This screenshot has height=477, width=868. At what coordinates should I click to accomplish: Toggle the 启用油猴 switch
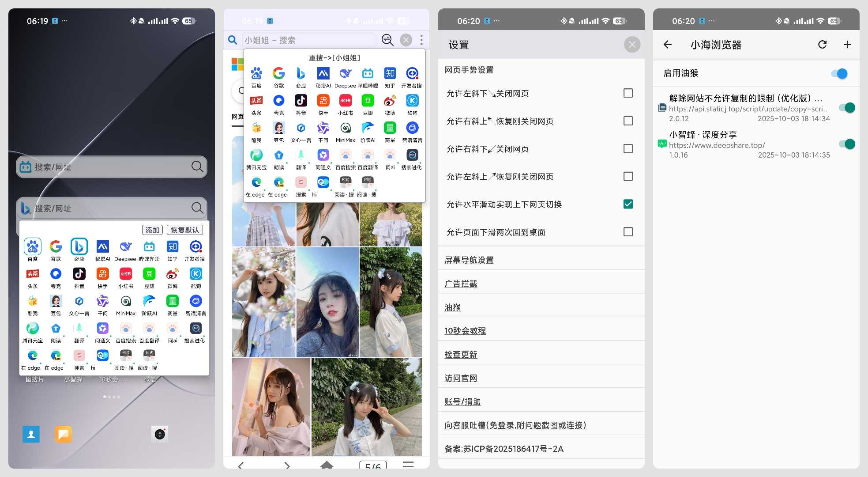click(x=840, y=74)
